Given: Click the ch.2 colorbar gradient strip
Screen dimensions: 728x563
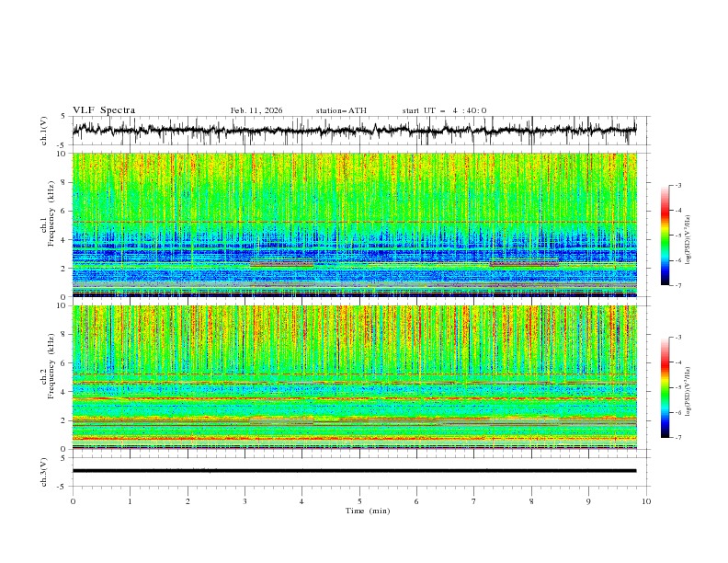Looking at the screenshot, I should pos(665,387).
